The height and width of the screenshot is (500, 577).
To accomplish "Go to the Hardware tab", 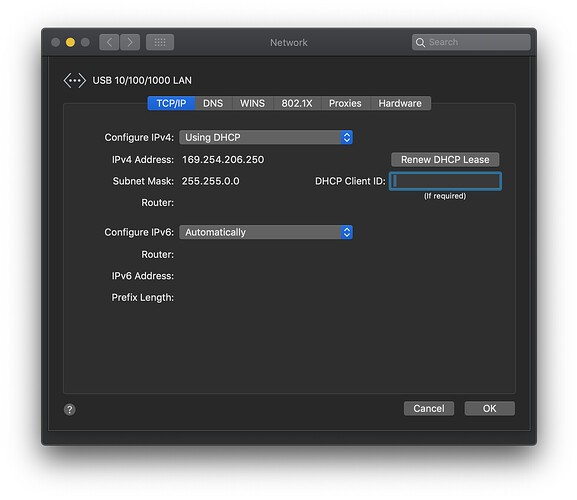I will (400, 103).
